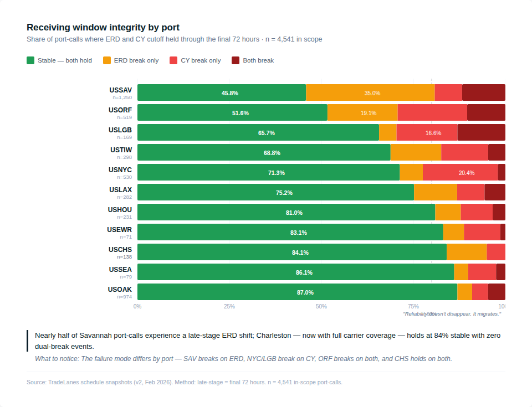Click USOAK's 87.0% stable bar segment
532x407 pixels.
(x=297, y=292)
